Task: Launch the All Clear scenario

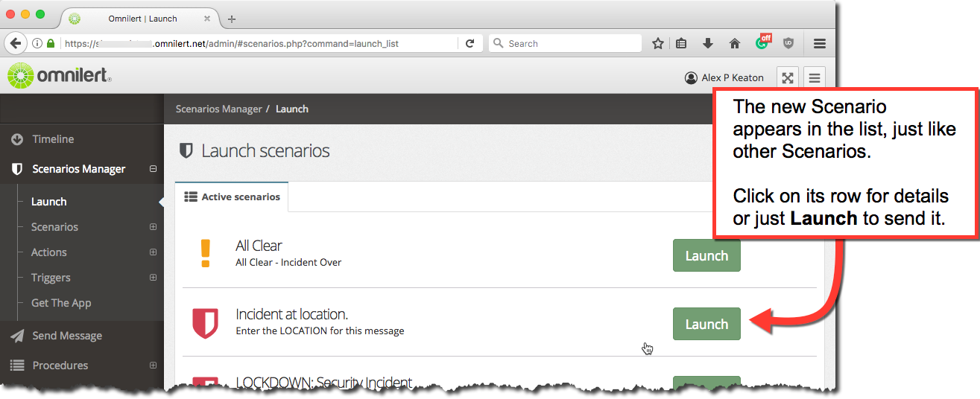Action: pos(706,255)
